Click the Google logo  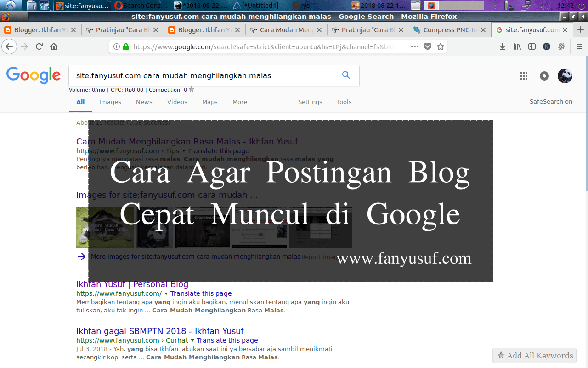34,75
